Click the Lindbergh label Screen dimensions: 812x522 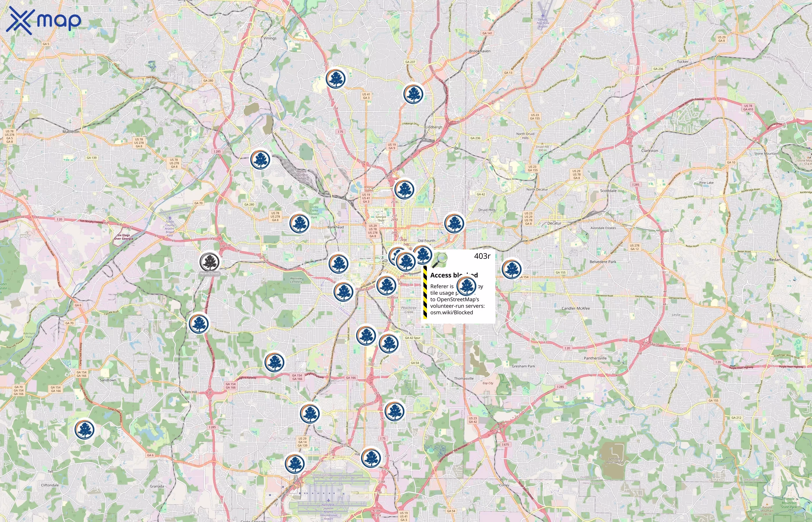[434, 127]
